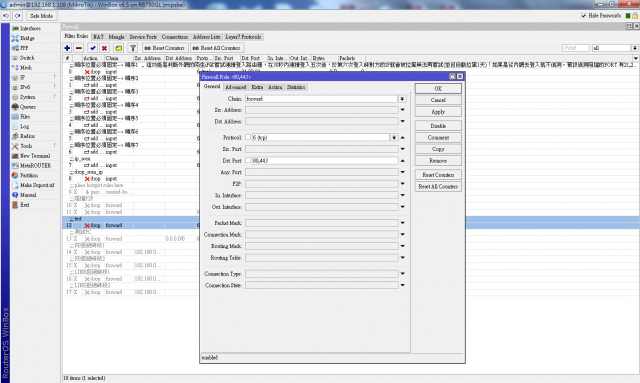The height and width of the screenshot is (383, 640).
Task: Toggle the Hide Passwords checkbox
Action: tap(584, 16)
